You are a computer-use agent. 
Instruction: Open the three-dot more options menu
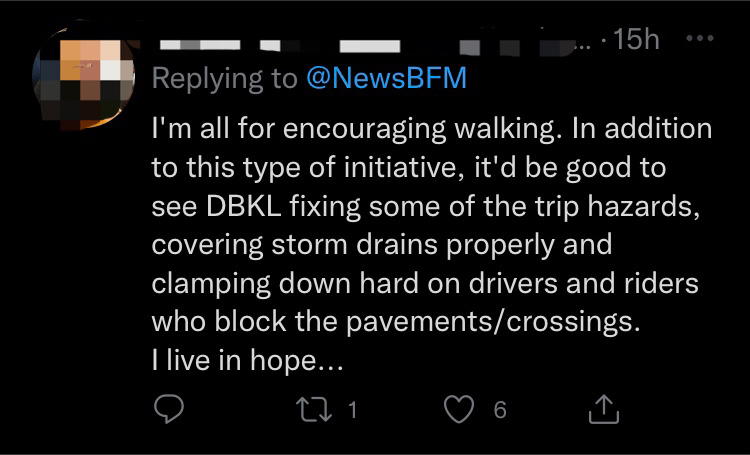(700, 38)
